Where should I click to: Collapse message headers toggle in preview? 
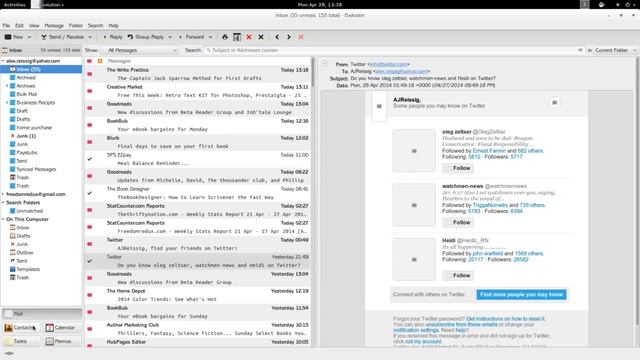coord(324,64)
